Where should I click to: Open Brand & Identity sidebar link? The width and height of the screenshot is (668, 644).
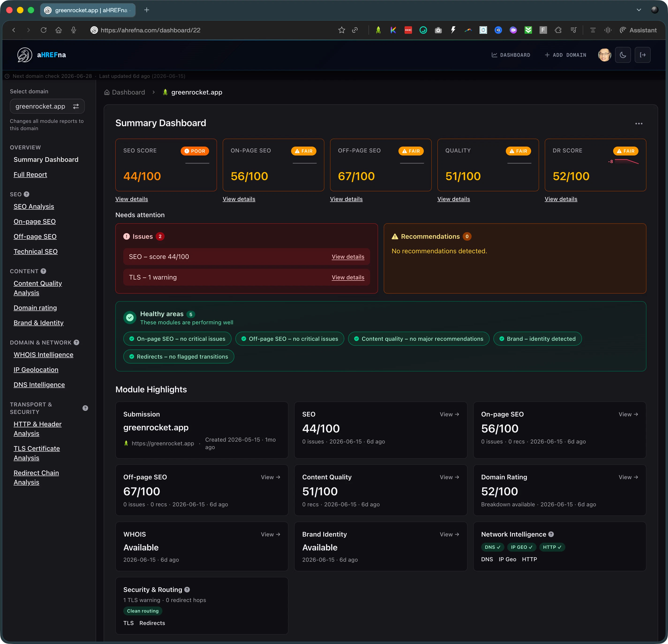click(x=38, y=323)
